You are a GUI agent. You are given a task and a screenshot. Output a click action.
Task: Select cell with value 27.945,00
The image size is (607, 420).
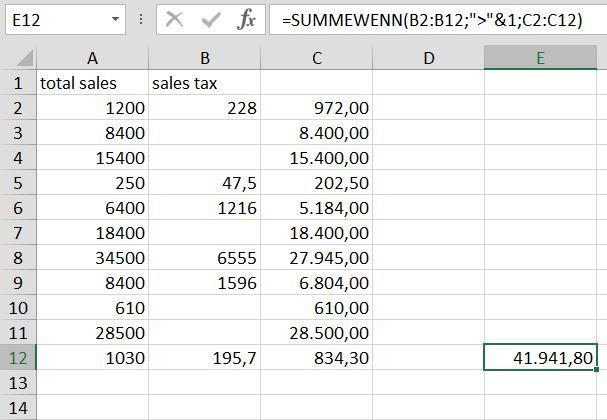[x=317, y=258]
